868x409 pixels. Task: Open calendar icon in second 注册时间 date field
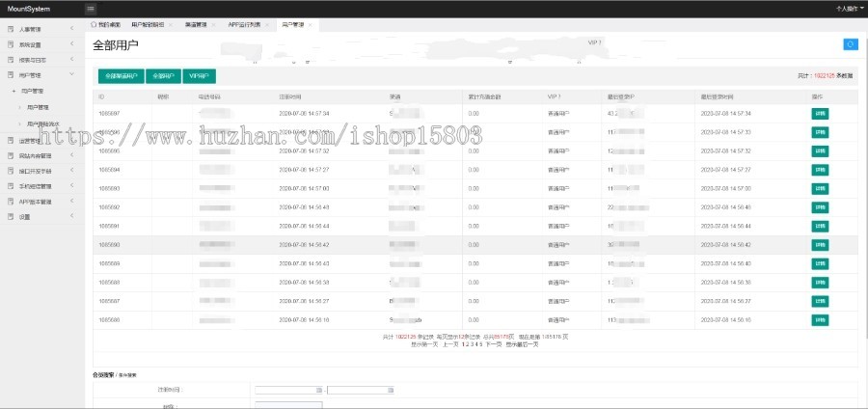pos(391,390)
